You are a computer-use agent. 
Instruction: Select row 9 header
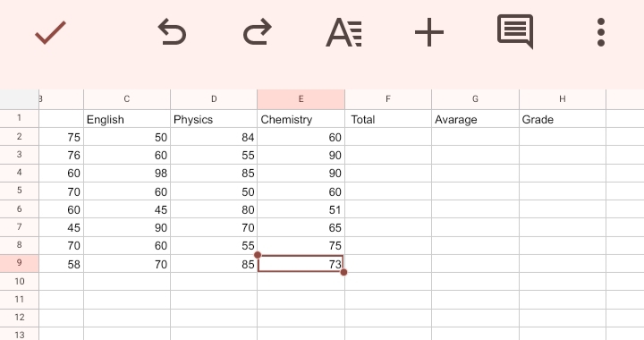20,263
